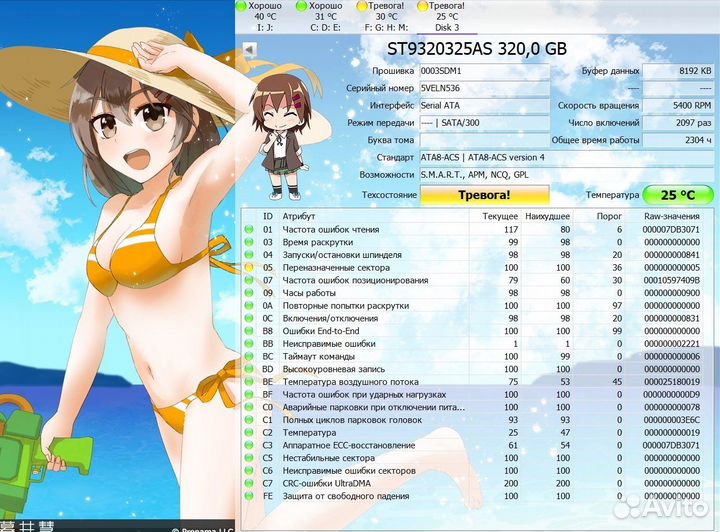The image size is (720, 532).
Task: Select the Переназначенные сектора attribute
Action: (336, 267)
